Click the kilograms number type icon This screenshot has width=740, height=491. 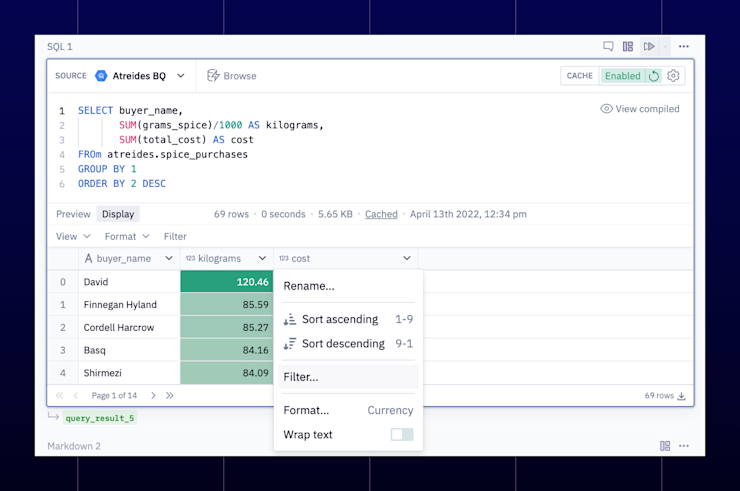[x=190, y=258]
